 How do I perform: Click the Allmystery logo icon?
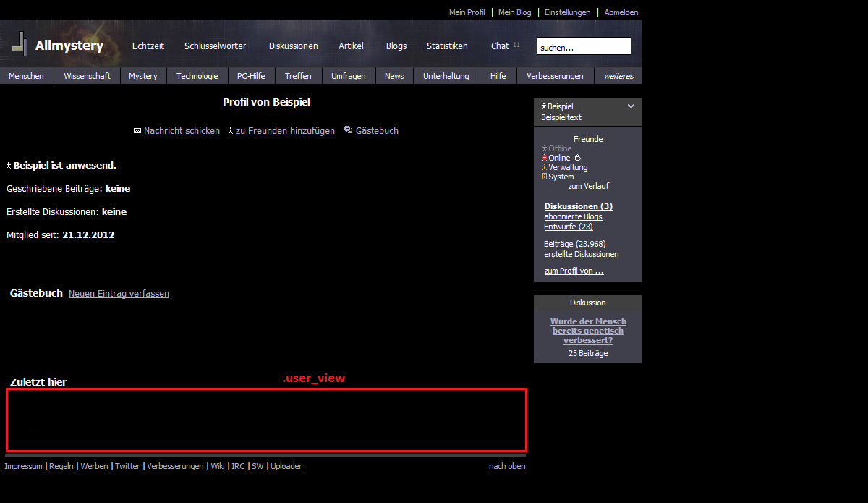pyautogui.click(x=20, y=44)
